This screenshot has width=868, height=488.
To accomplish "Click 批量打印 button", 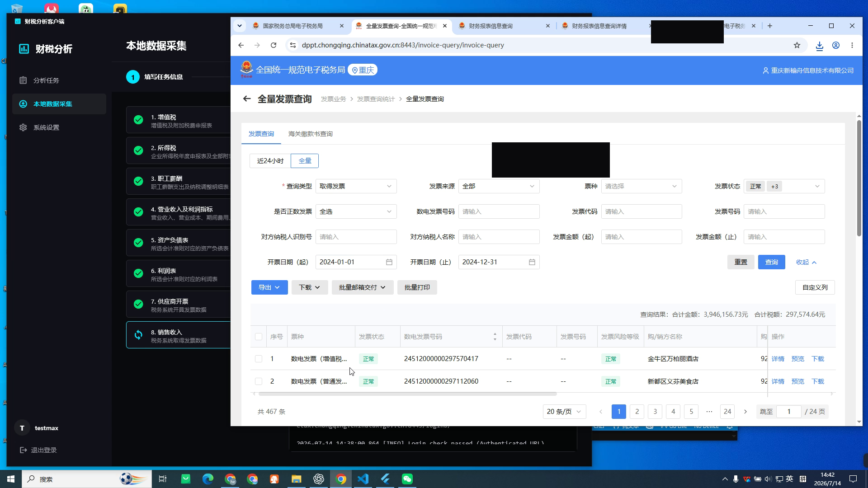I will point(417,287).
